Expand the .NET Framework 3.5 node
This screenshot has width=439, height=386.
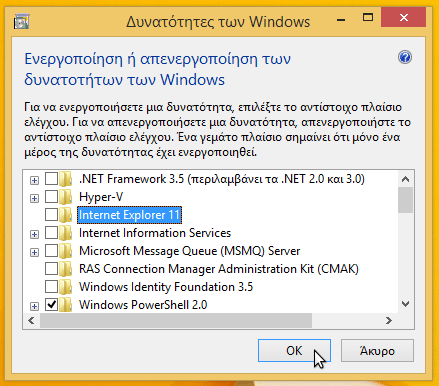34,180
